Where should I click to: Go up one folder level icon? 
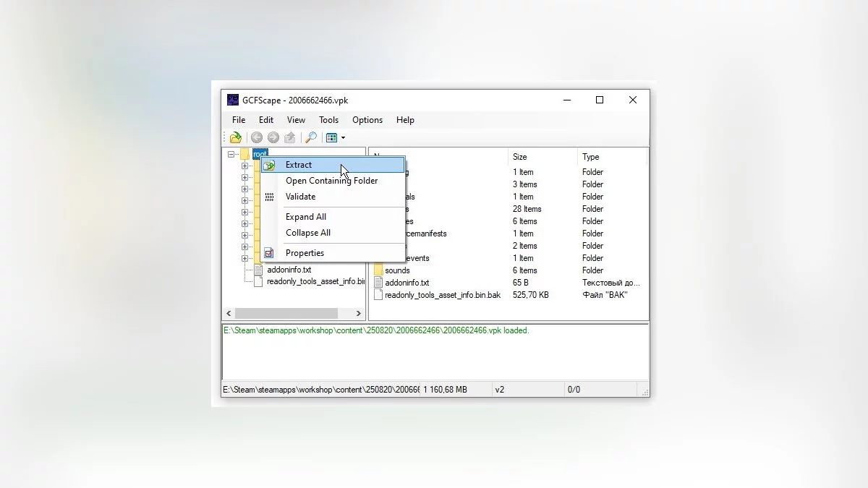289,137
